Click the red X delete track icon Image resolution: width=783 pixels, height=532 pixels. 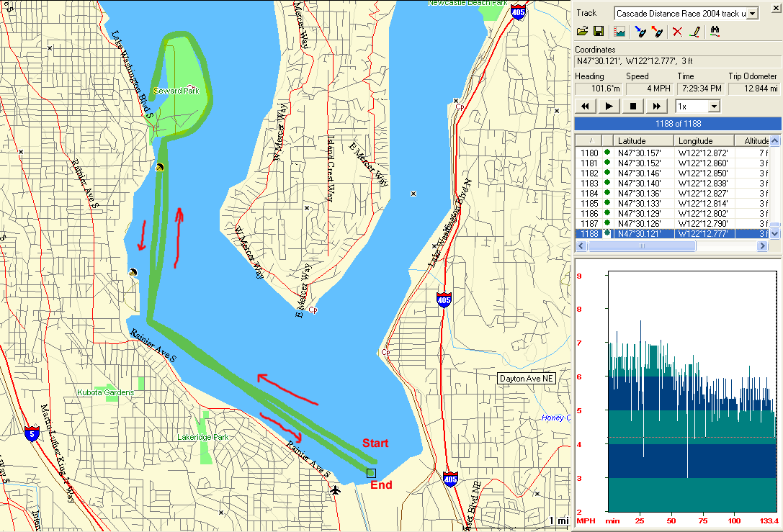(x=676, y=31)
